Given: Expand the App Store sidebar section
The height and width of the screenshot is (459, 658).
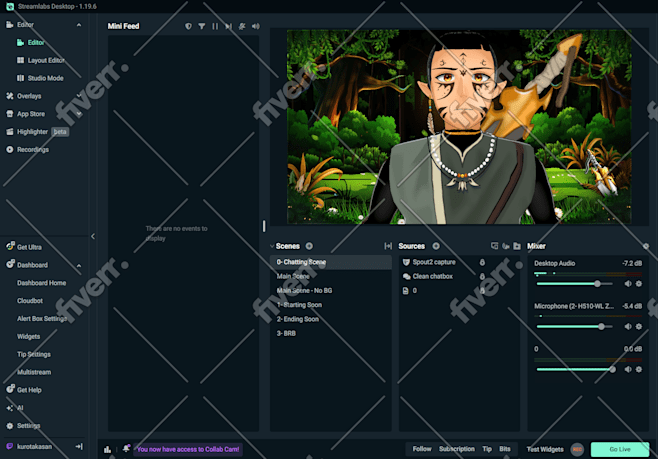Looking at the screenshot, I should coord(79,114).
